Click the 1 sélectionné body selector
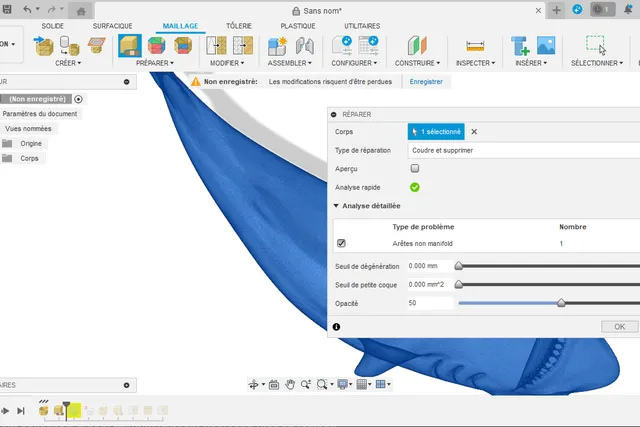This screenshot has width=640, height=427. [x=436, y=131]
